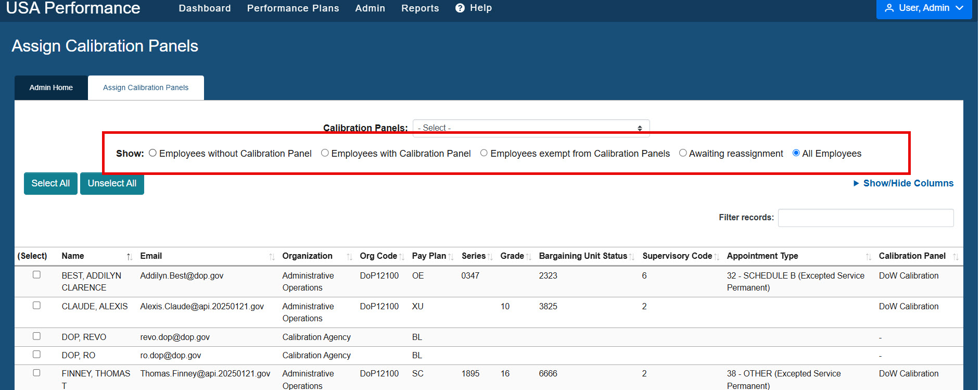The image size is (980, 390).
Task: Select Employees with Calibration Panel radio
Action: coord(325,153)
